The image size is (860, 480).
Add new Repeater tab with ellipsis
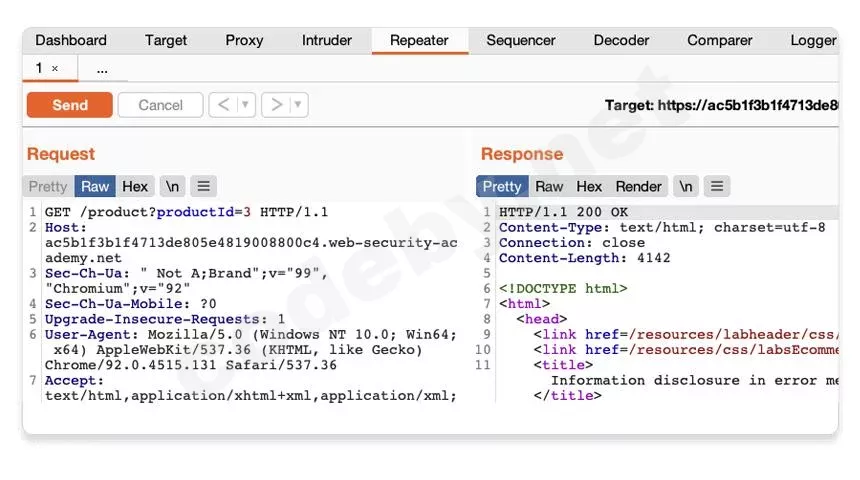point(102,69)
